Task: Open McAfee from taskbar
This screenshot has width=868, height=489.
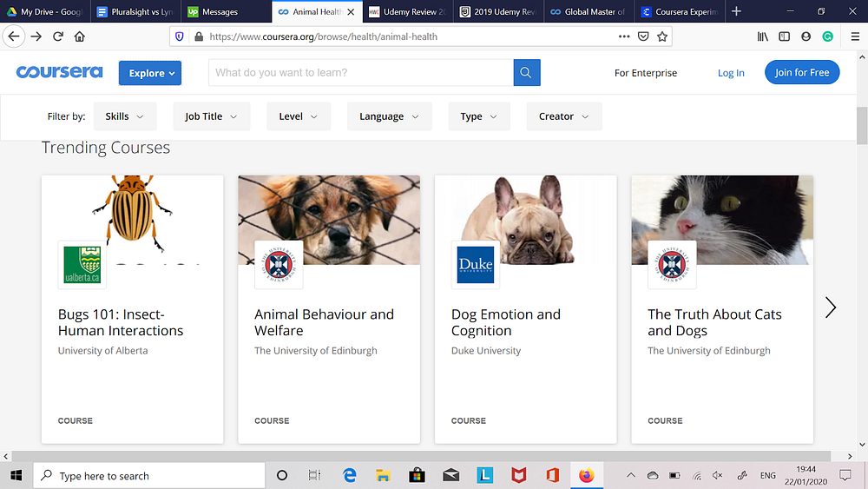Action: [519, 476]
